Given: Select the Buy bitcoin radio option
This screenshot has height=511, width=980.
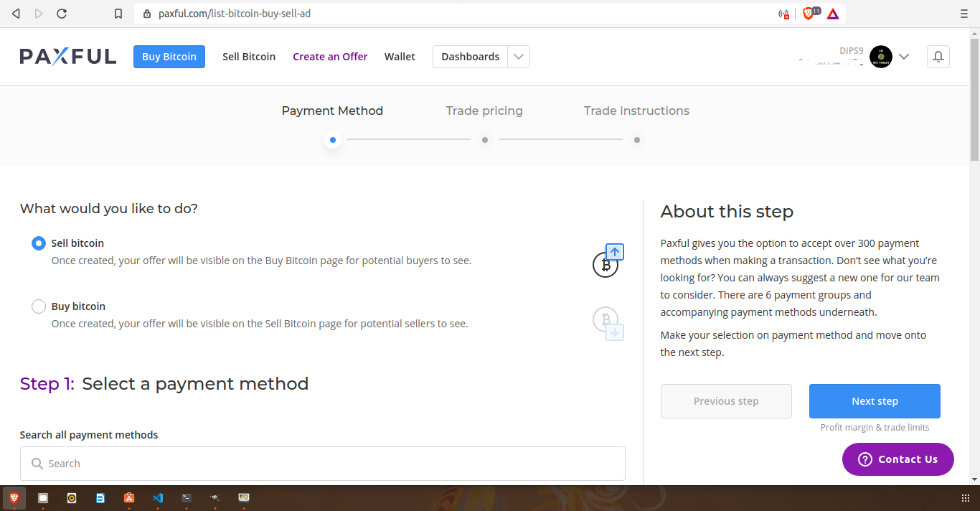Looking at the screenshot, I should (39, 306).
